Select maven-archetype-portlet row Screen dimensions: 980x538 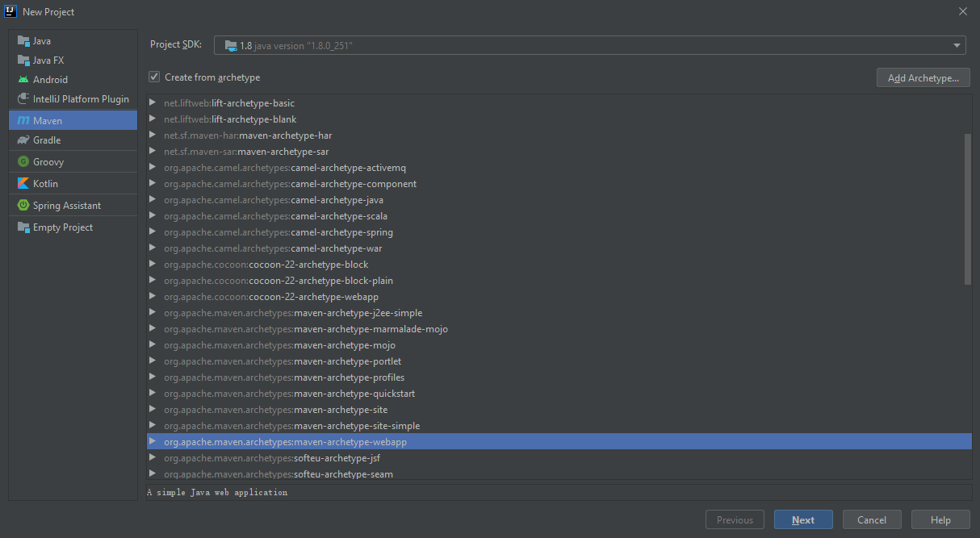pyautogui.click(x=559, y=361)
